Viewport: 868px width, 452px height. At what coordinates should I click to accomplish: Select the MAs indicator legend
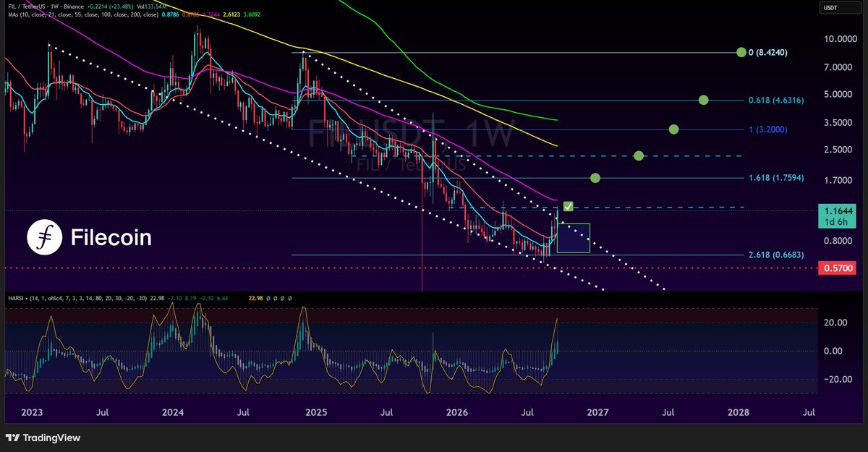click(83, 14)
